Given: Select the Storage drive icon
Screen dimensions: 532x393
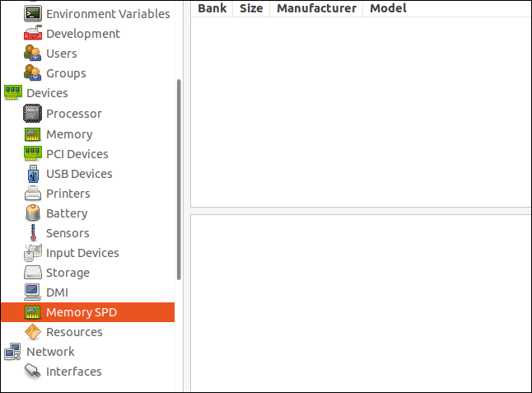Looking at the screenshot, I should pyautogui.click(x=32, y=273).
